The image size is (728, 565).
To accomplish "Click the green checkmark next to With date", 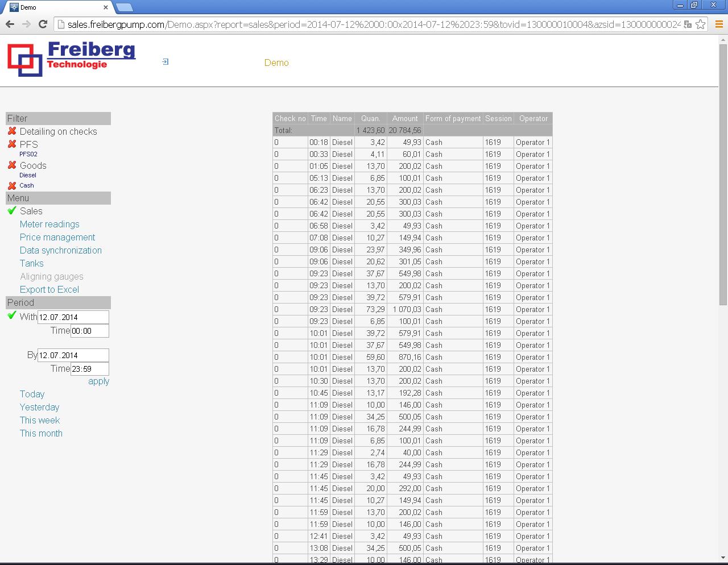I will click(11, 316).
